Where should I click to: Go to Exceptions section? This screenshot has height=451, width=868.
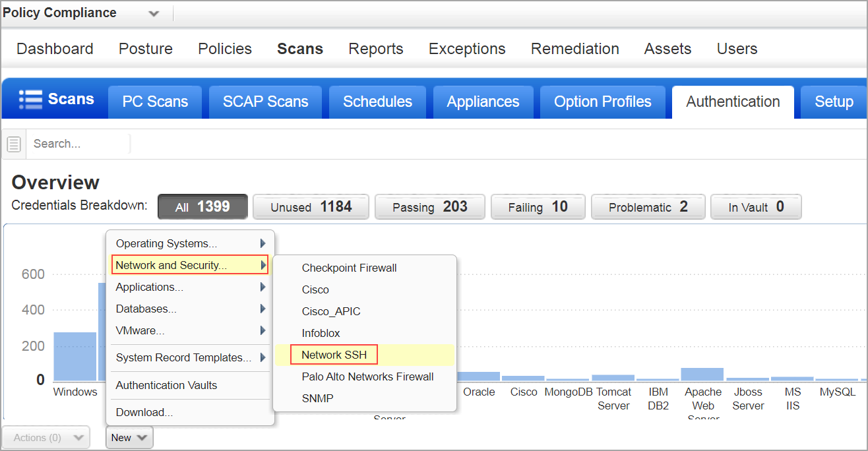[467, 49]
